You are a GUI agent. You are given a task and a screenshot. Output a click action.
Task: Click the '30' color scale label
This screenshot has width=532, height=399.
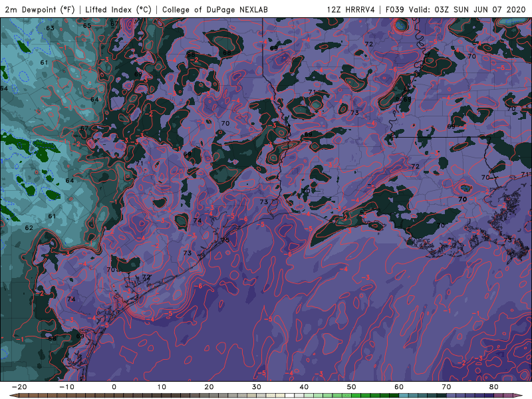(x=257, y=387)
